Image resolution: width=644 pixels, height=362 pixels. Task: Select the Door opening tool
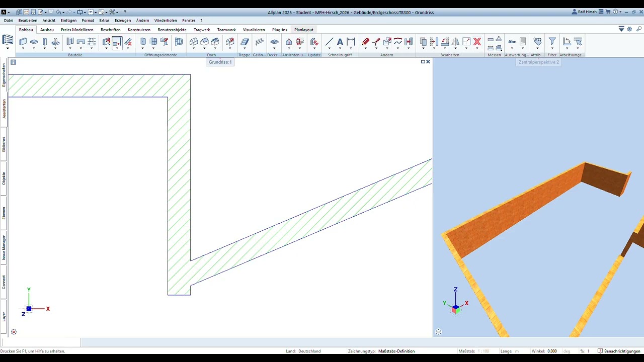coord(143,42)
